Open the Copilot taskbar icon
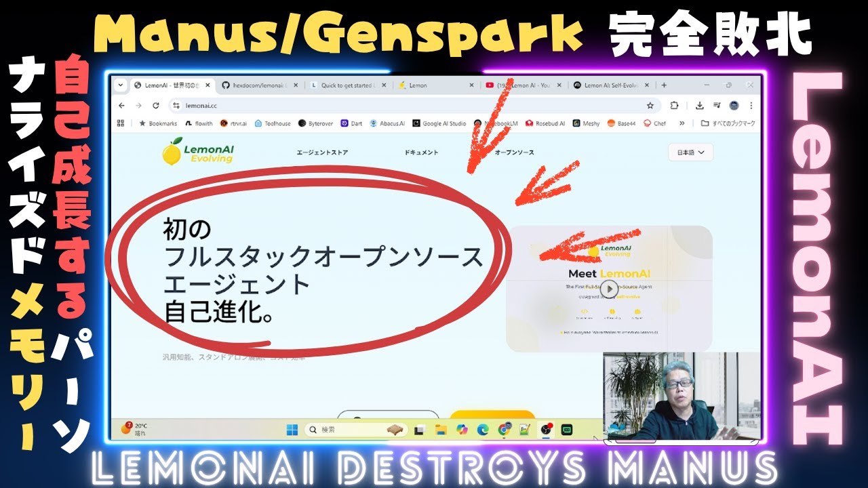The height and width of the screenshot is (488, 868). pos(462,430)
